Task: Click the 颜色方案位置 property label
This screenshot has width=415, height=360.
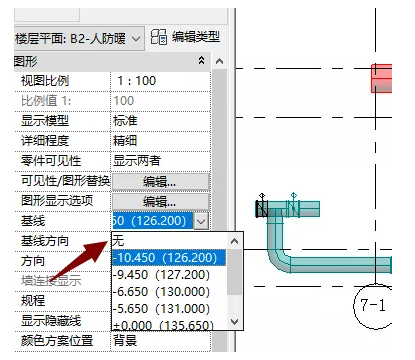Action: [x=57, y=341]
